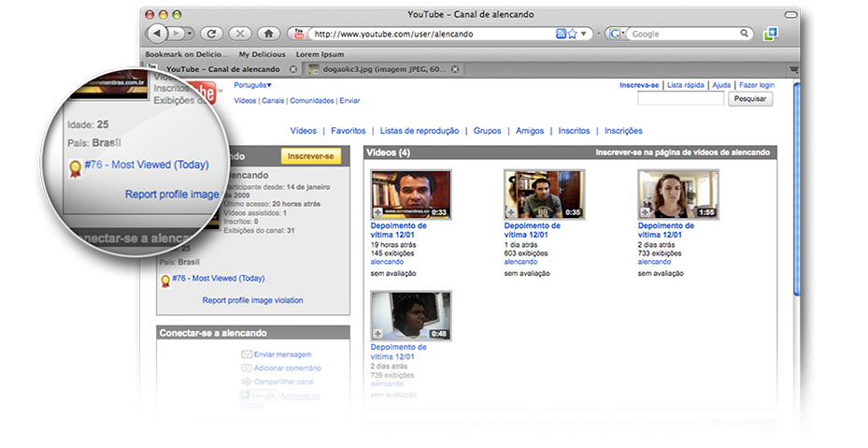The width and height of the screenshot is (868, 448).
Task: Select the Favoritos channel tab
Action: (x=349, y=131)
